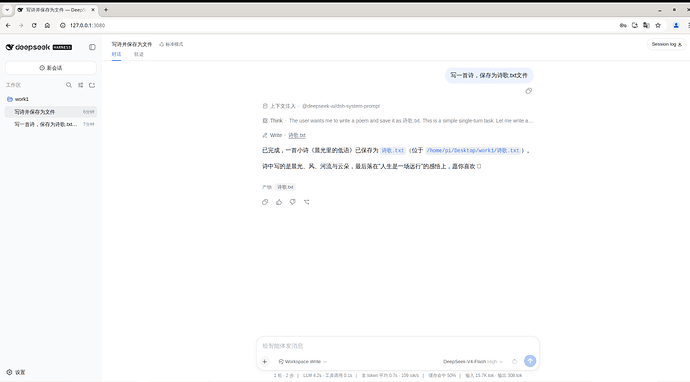Click the 诗歌.txt inline code in reply

(x=393, y=151)
